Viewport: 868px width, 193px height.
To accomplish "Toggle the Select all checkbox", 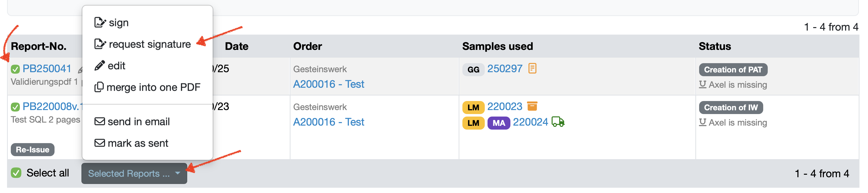I will click(16, 173).
